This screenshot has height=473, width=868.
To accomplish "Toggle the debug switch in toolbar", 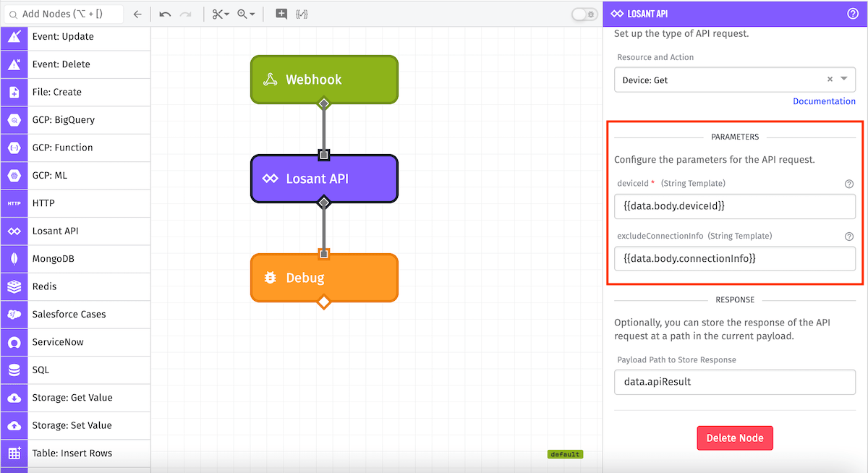I will pyautogui.click(x=584, y=14).
